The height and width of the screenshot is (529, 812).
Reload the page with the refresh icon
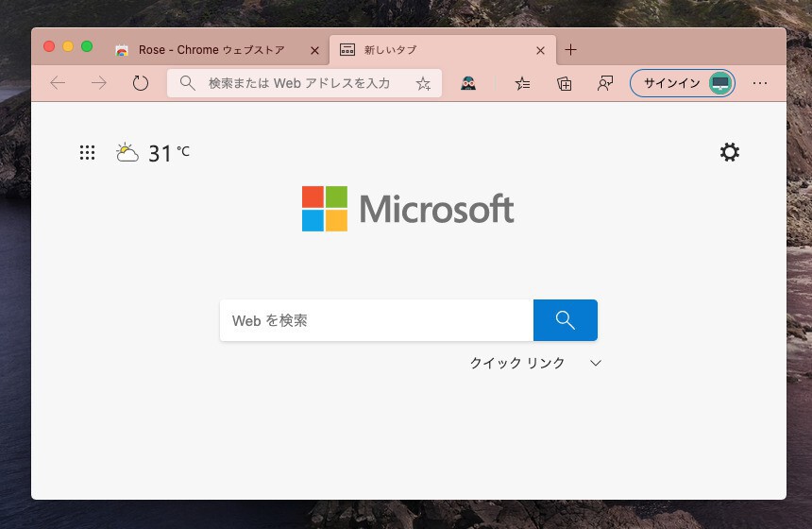tap(141, 83)
